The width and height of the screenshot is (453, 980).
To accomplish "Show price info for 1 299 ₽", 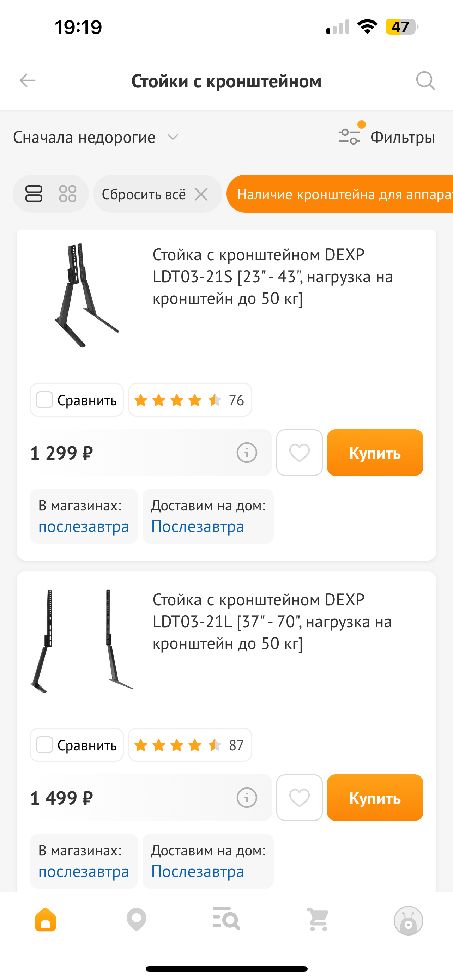I will pos(247,453).
